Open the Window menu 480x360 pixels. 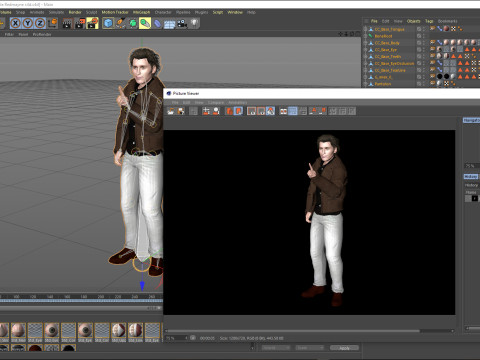235,12
